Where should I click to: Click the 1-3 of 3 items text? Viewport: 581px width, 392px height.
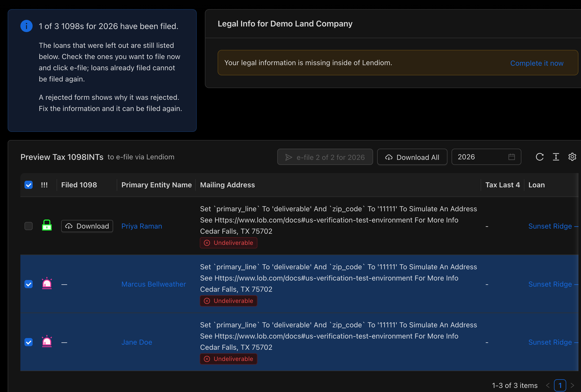515,385
